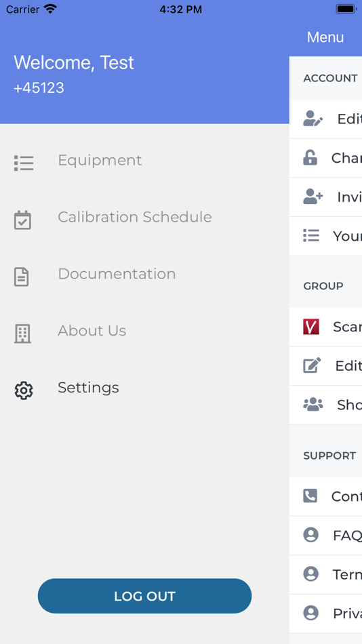Tap the phone contact icon under Support
Screen dimensions: 362x644
point(310,496)
